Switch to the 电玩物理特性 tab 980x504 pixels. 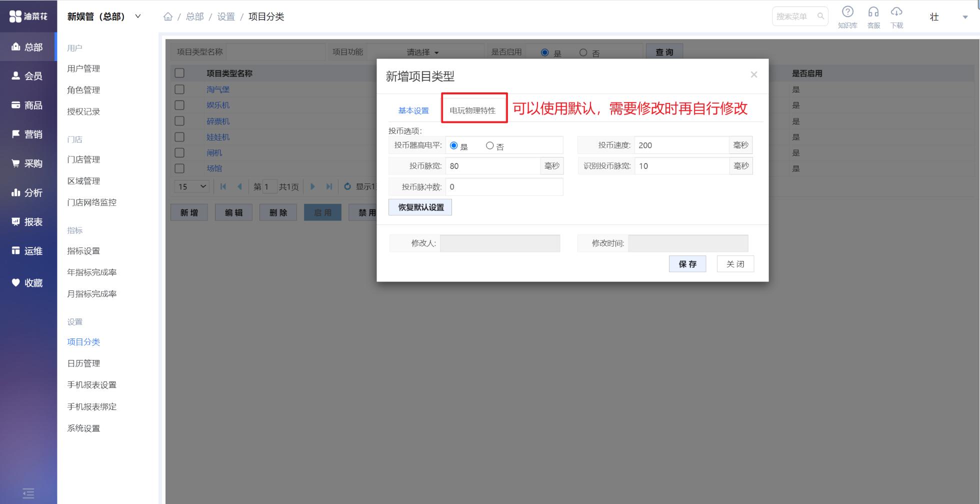click(x=472, y=110)
